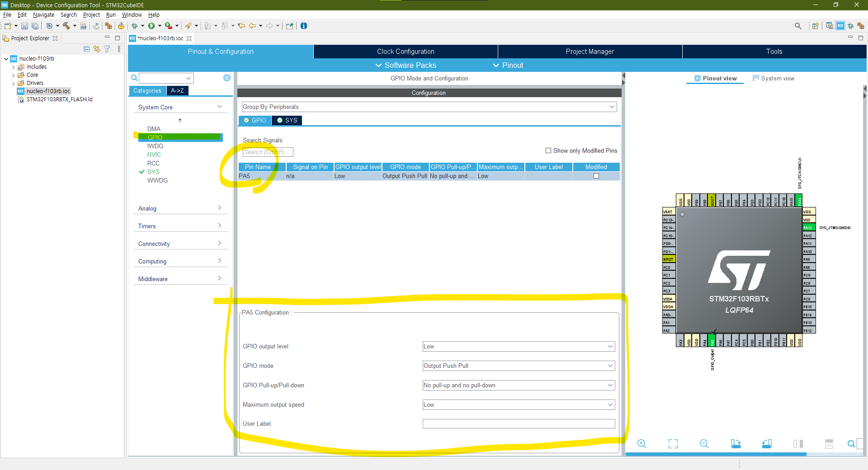Viewport: 868px width, 470px height.
Task: Open the category search combo box
Action: (166, 78)
